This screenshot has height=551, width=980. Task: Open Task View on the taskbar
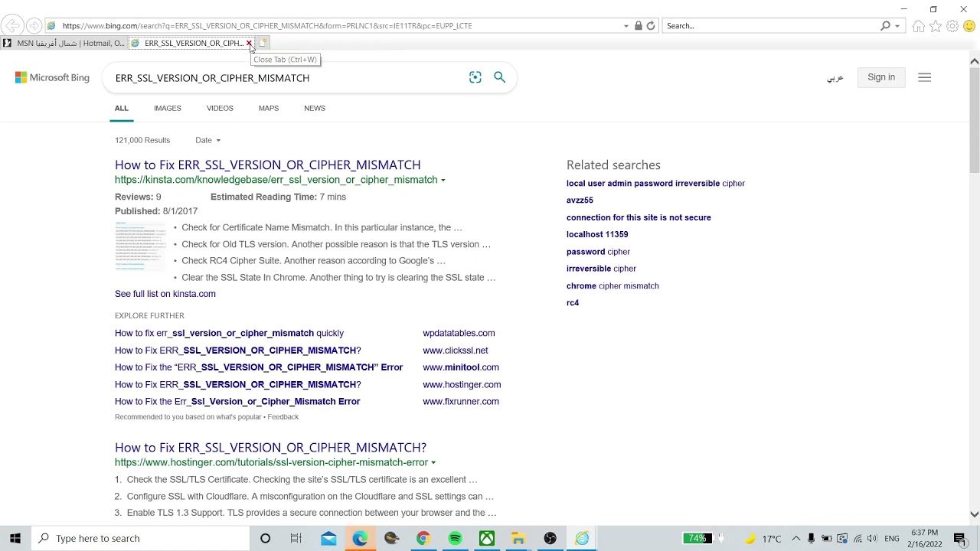click(x=296, y=538)
